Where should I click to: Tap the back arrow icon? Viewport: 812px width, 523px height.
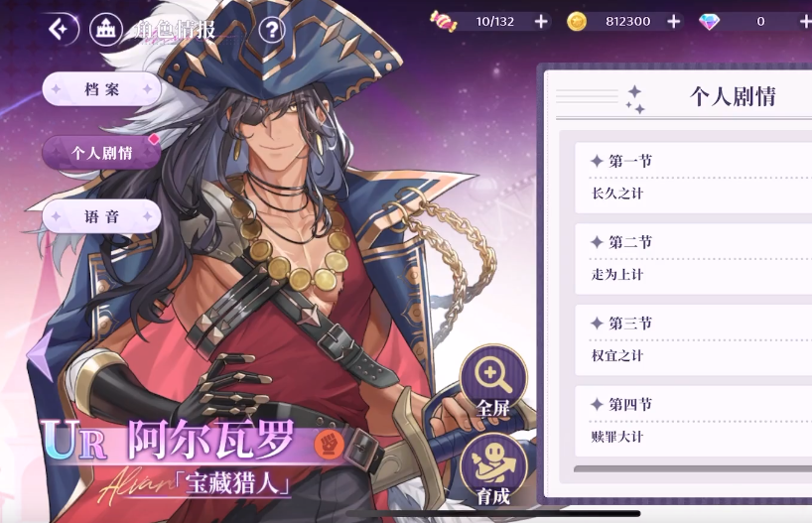click(x=61, y=29)
